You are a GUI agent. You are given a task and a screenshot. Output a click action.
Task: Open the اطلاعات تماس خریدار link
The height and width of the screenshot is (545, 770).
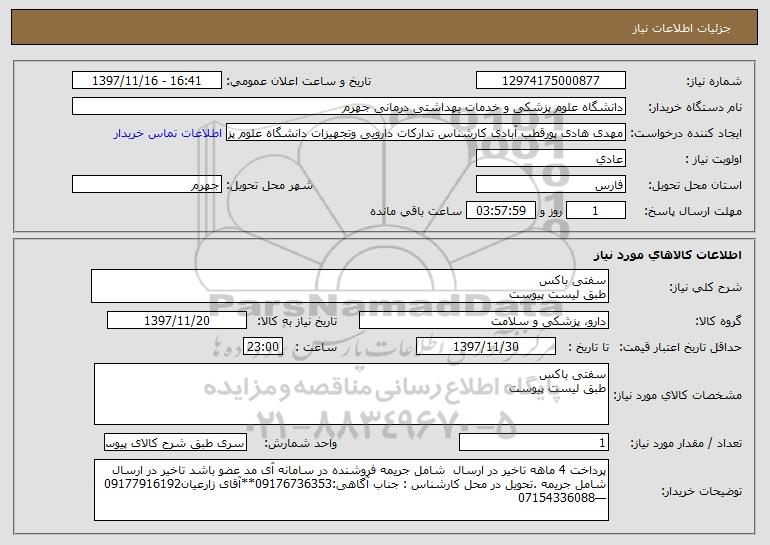pyautogui.click(x=167, y=133)
